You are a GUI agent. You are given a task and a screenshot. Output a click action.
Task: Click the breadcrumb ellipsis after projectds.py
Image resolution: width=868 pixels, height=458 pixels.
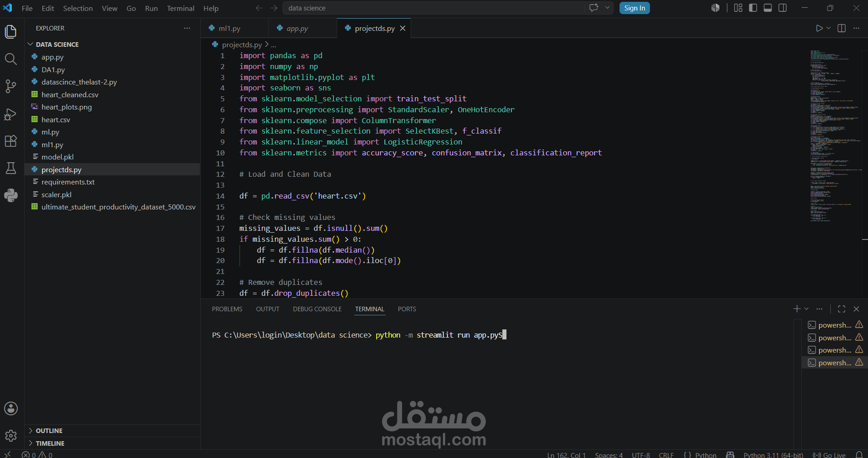[273, 45]
